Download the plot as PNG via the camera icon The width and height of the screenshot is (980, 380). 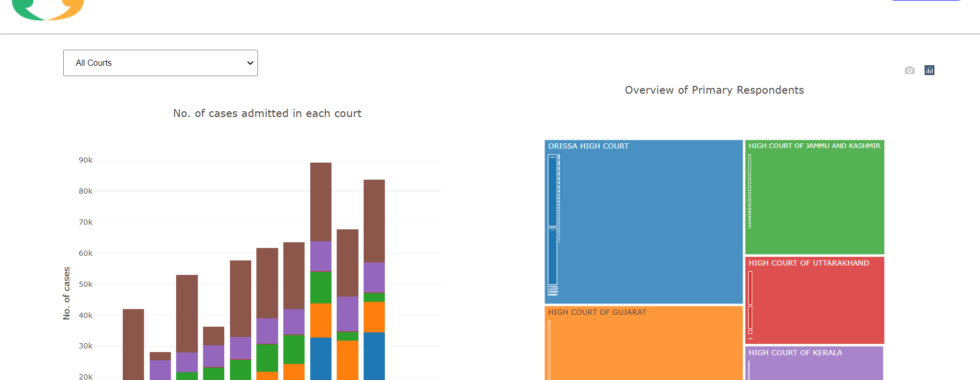point(909,71)
